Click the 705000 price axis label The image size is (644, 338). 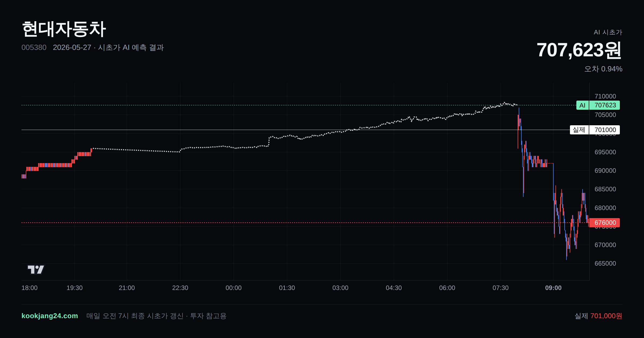(x=605, y=115)
